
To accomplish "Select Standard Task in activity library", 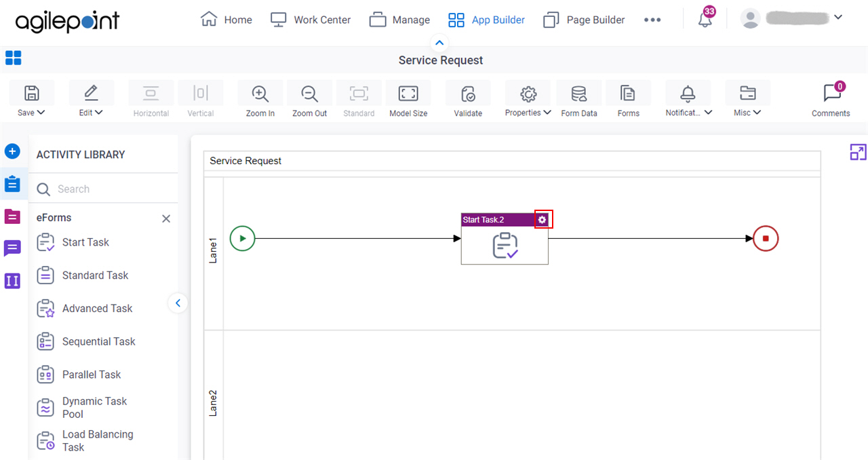I will pyautogui.click(x=81, y=275).
